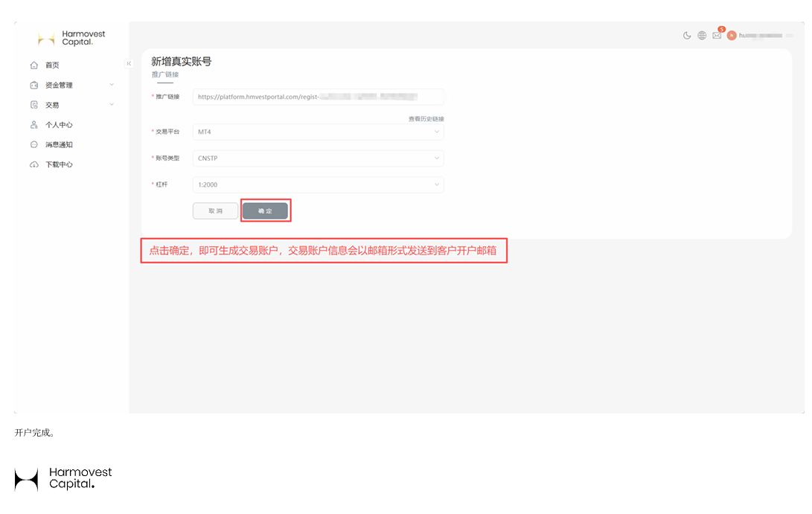This screenshot has height=514, width=812.
Task: Click 查看历史链接 link
Action: click(426, 119)
